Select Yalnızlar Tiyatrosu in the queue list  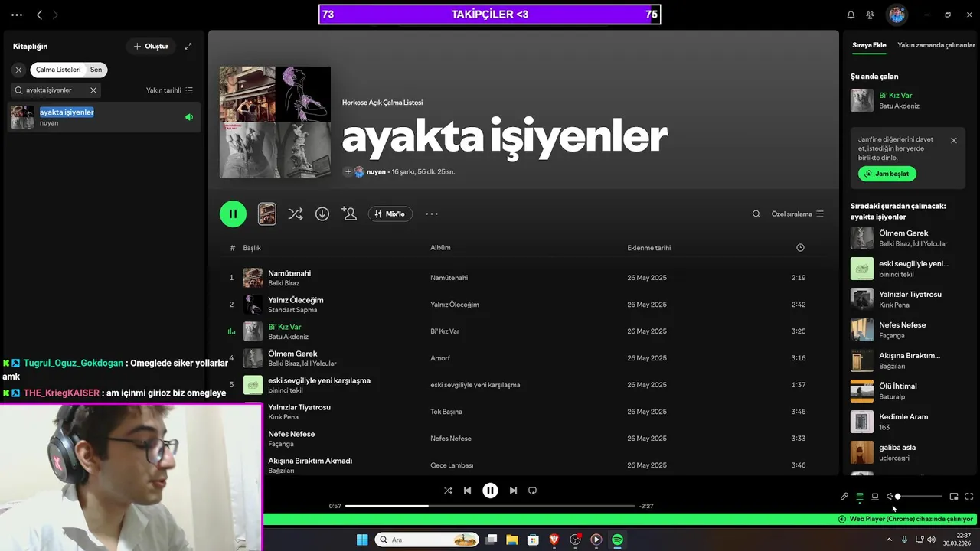[x=906, y=299]
